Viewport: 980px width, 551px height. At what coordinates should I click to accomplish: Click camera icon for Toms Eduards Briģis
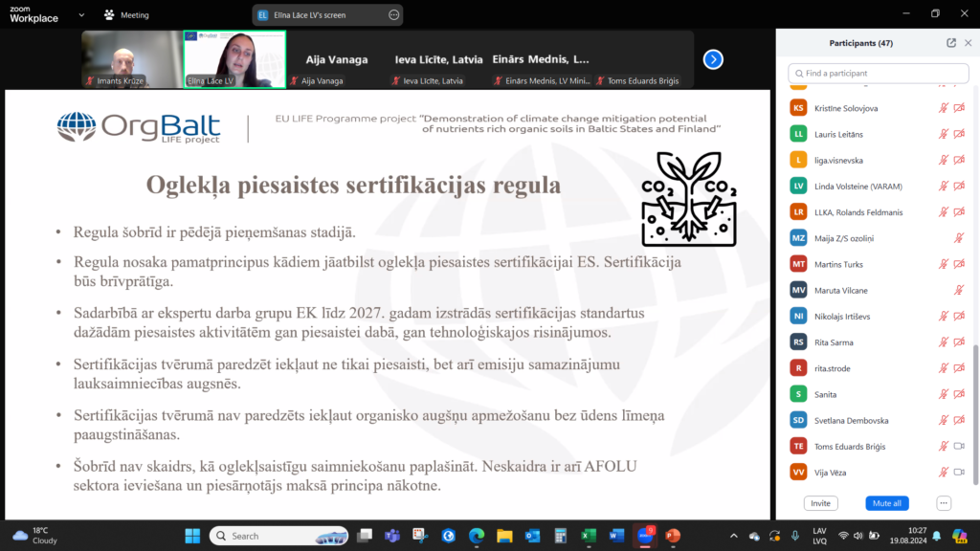pyautogui.click(x=959, y=446)
